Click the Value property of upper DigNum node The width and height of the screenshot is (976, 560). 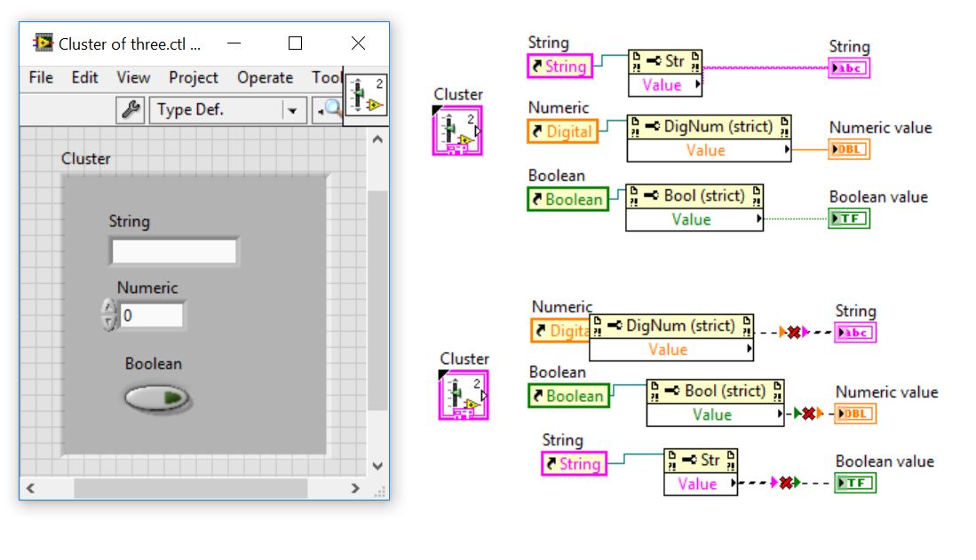[x=709, y=150]
